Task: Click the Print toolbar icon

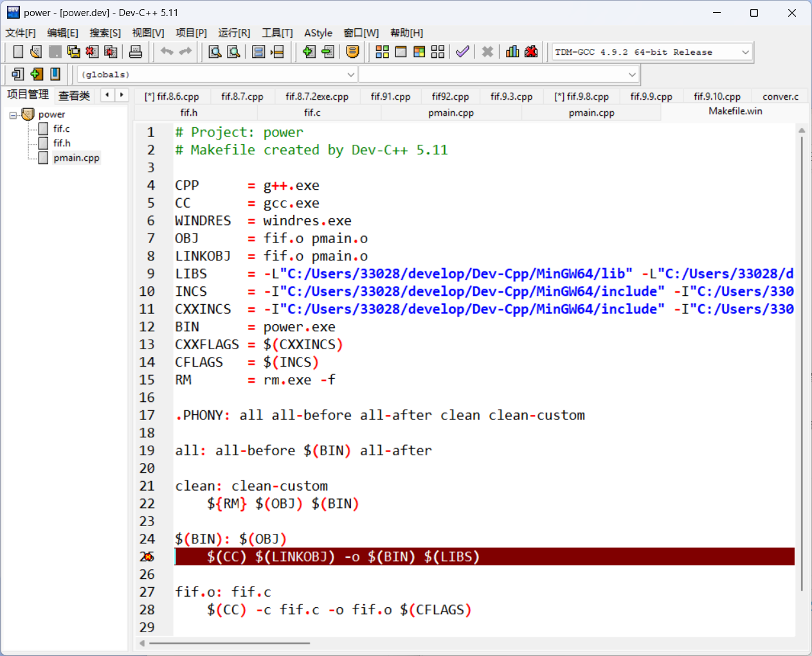Action: (x=136, y=51)
